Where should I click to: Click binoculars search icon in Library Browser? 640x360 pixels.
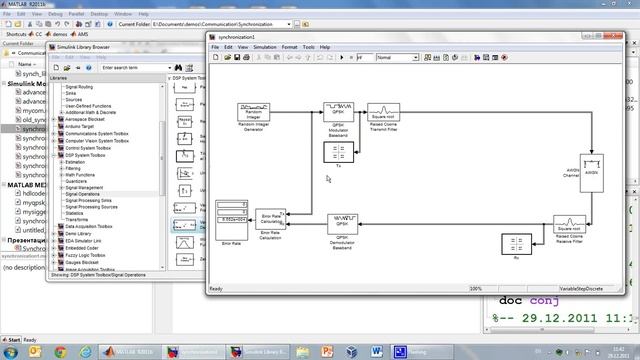[x=178, y=68]
